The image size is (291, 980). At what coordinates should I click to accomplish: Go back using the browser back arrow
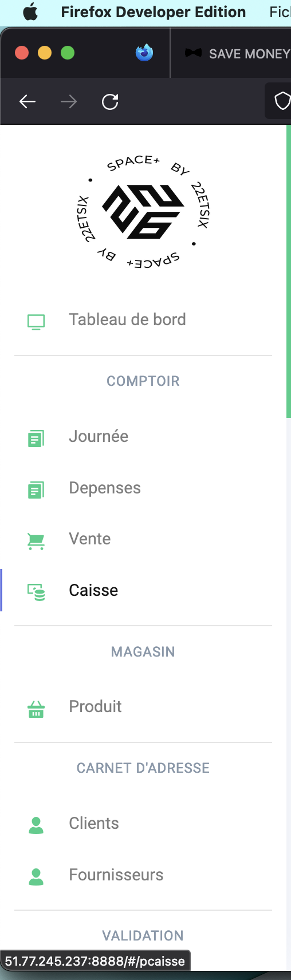[x=27, y=102]
